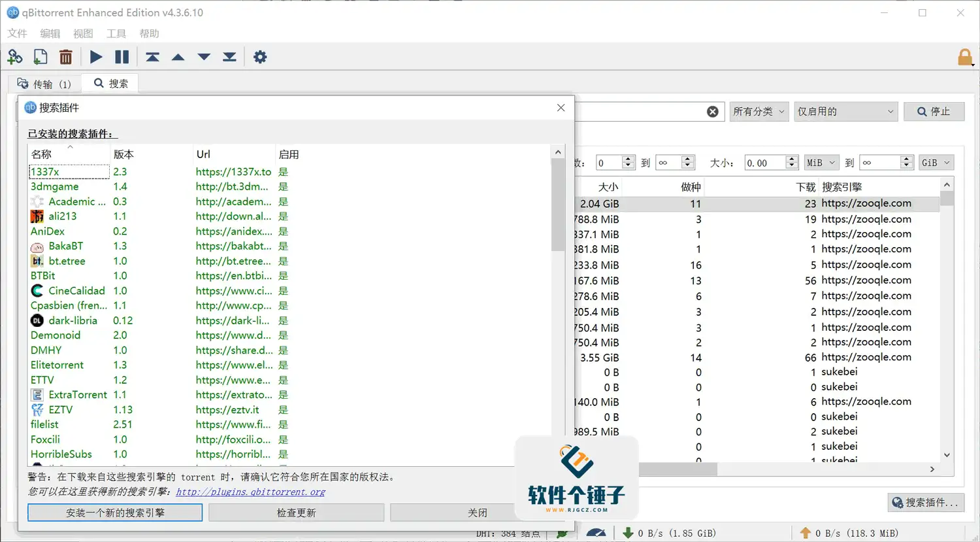This screenshot has width=980, height=542.
Task: Open the search plugins dialog via its icon
Action: pyautogui.click(x=925, y=502)
